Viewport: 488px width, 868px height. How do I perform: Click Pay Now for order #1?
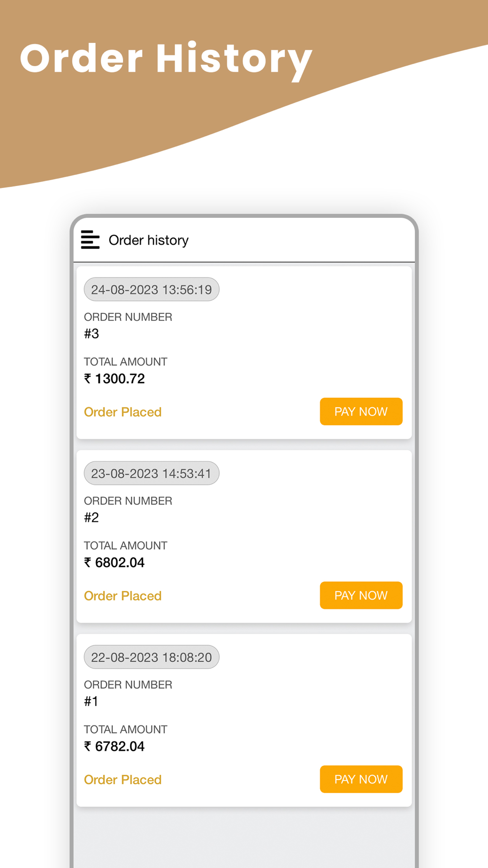pos(361,779)
